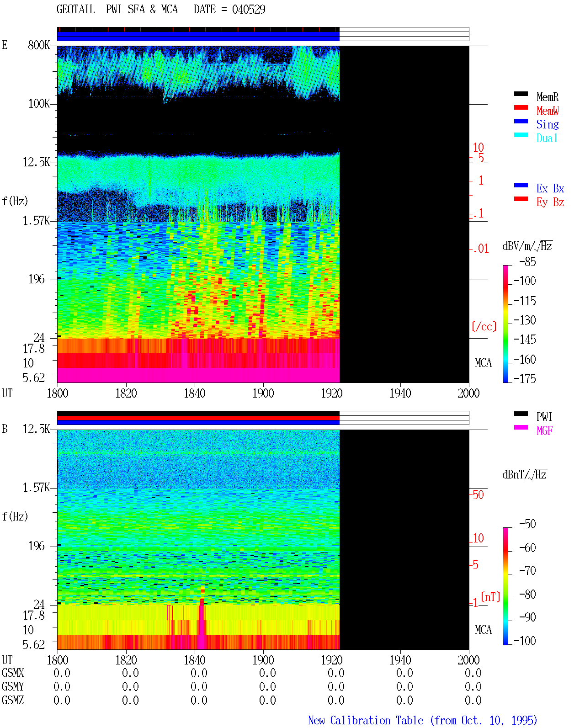Screen dimensions: 585x728
Task: Click the '100K' frequency axis label
Action: pyautogui.click(x=39, y=103)
